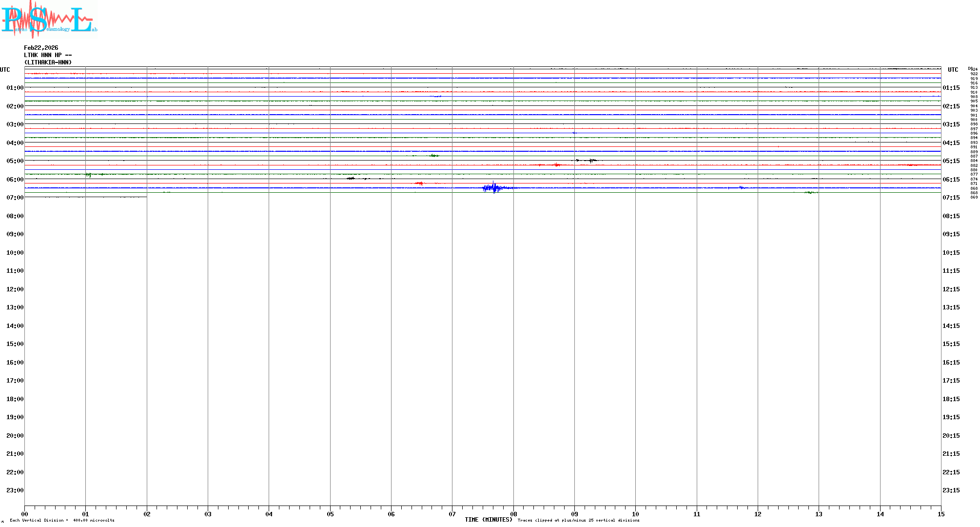
Task: Click the UTC label on the right side
Action: point(953,70)
